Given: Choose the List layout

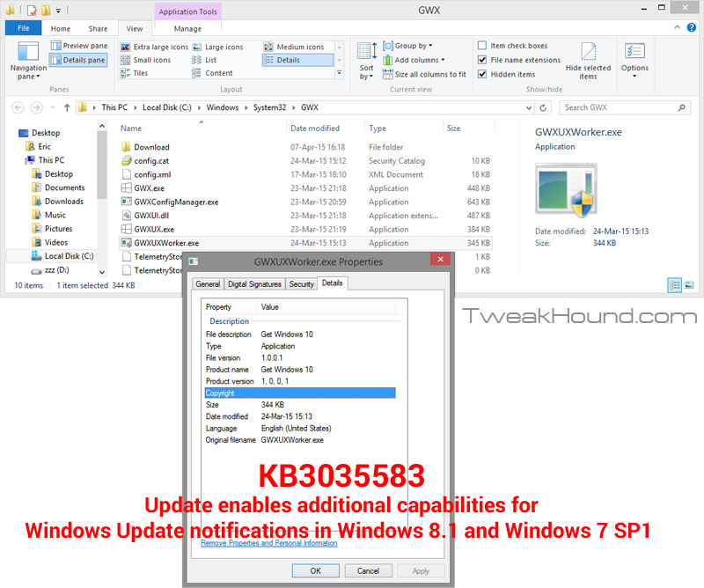Looking at the screenshot, I should (x=205, y=60).
